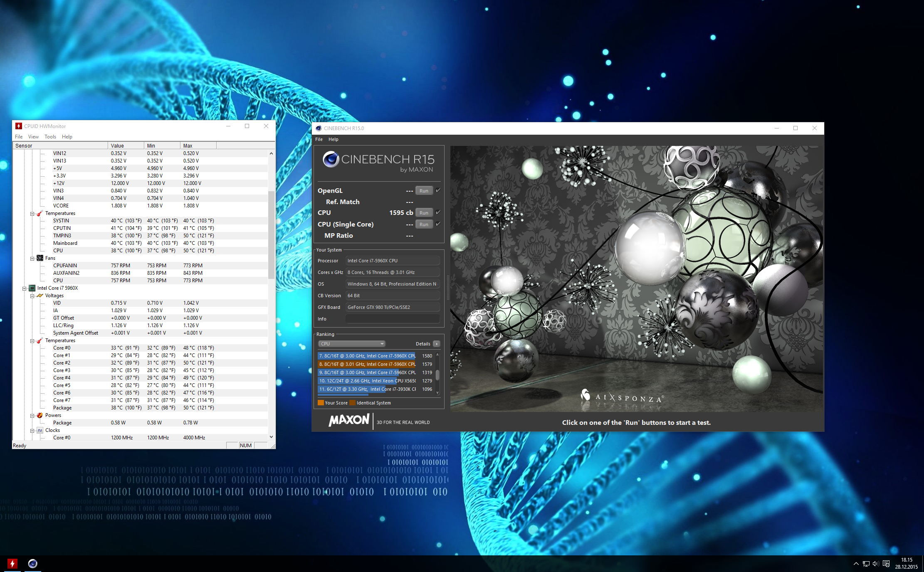Click the Your Score orange legend swatch
This screenshot has height=572, width=924.
(321, 402)
